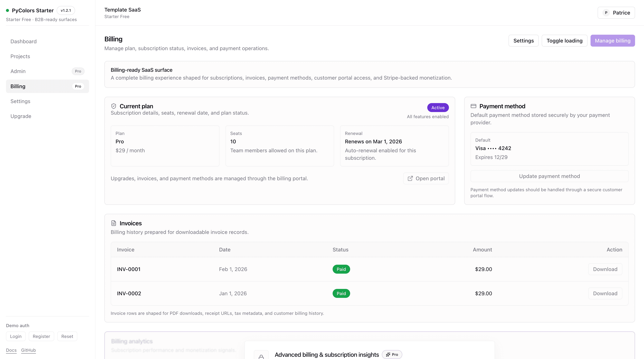Click the $29 / month plan price
The height and width of the screenshot is (359, 644).
click(x=130, y=150)
